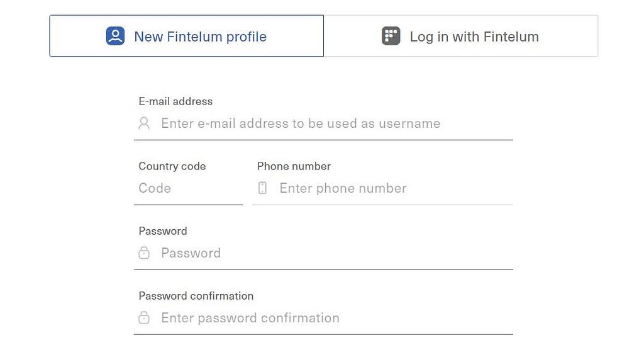The height and width of the screenshot is (357, 644).
Task: Click the lock icon in confirmation field
Action: 144,317
